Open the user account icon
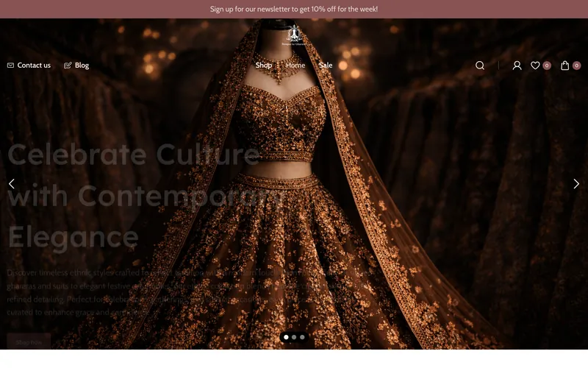The width and height of the screenshot is (588, 368). pyautogui.click(x=517, y=66)
